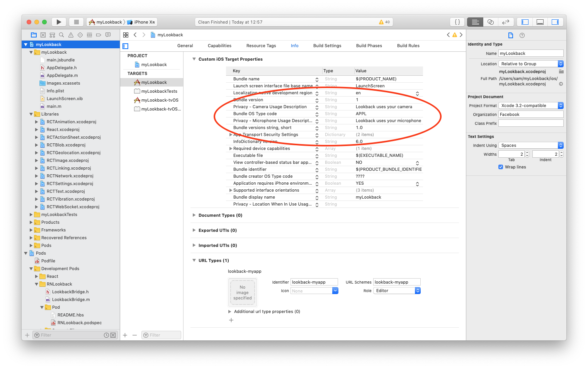The image size is (588, 369).
Task: Open the Build Settings tab
Action: pos(327,46)
